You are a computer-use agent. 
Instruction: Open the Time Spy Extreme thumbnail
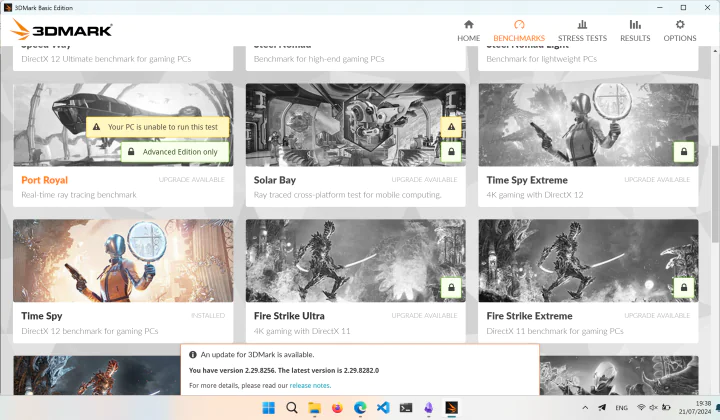pyautogui.click(x=588, y=124)
